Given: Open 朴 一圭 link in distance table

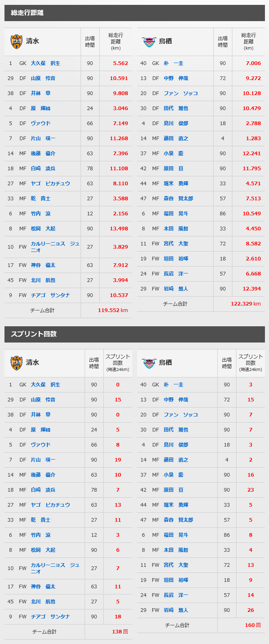Looking at the screenshot, I should click(x=173, y=63).
